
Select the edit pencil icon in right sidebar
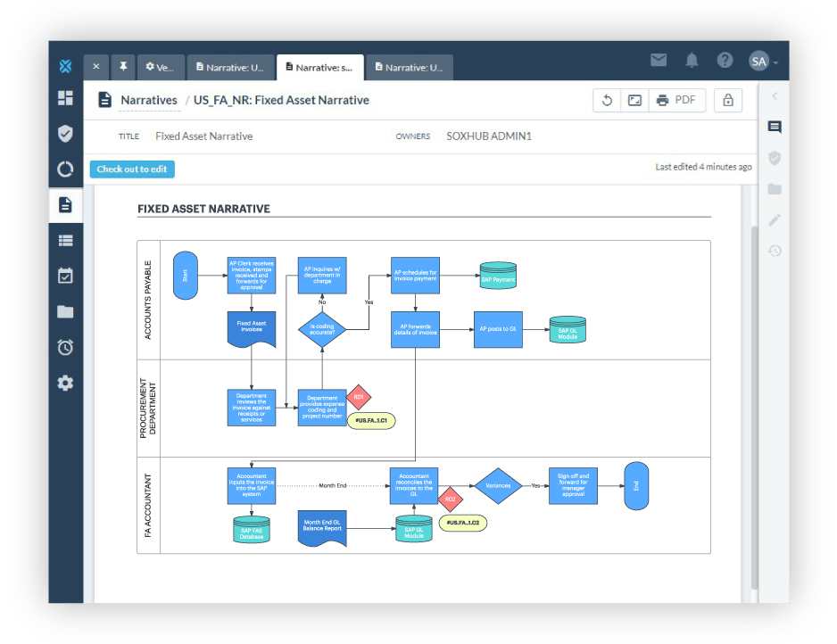[775, 220]
